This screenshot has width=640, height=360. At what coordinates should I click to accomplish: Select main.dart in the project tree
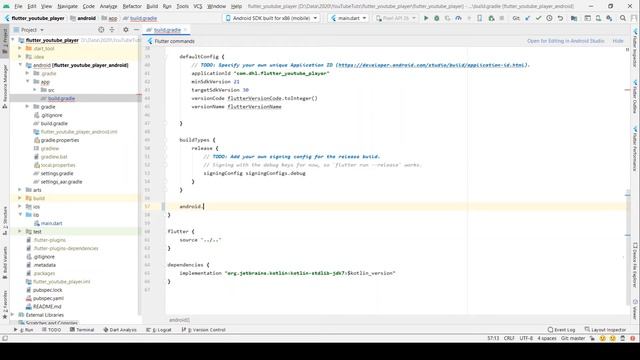48,223
